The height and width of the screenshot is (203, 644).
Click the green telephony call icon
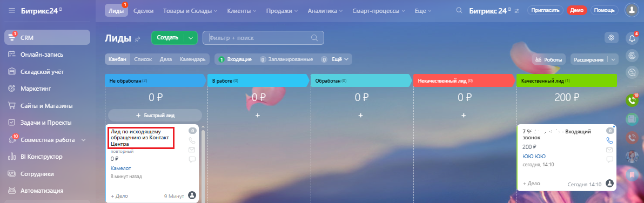632,100
